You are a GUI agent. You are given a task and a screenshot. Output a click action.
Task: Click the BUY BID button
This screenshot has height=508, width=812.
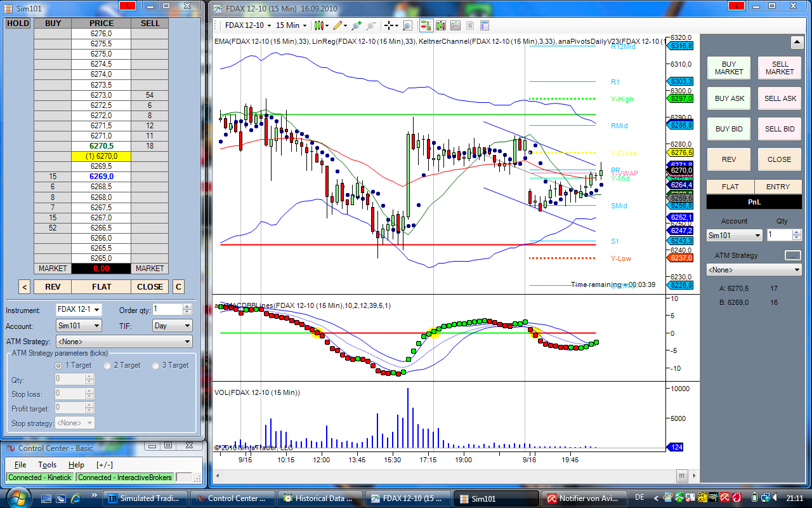tap(729, 129)
